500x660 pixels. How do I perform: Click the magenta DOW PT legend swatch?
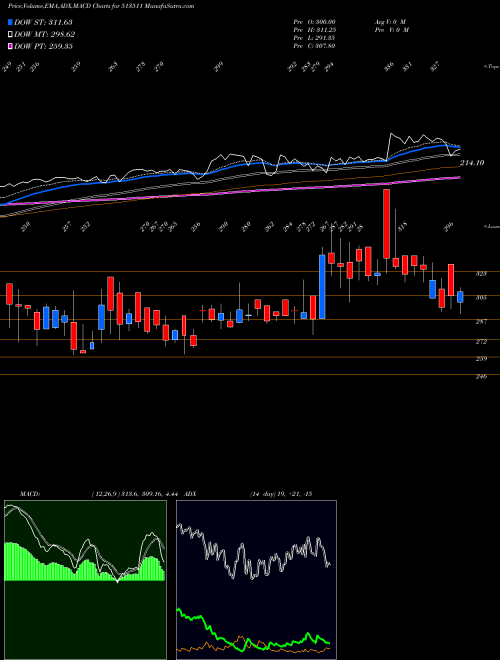pyautogui.click(x=10, y=46)
